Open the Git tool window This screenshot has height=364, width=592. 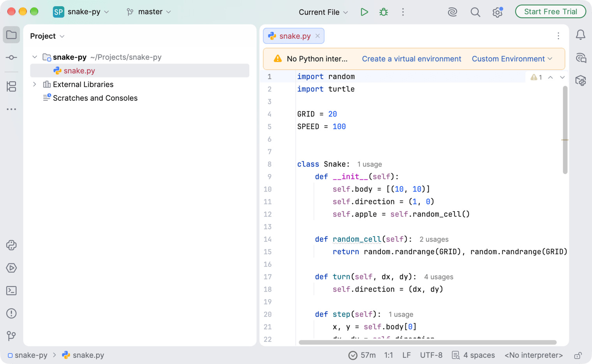[11, 336]
